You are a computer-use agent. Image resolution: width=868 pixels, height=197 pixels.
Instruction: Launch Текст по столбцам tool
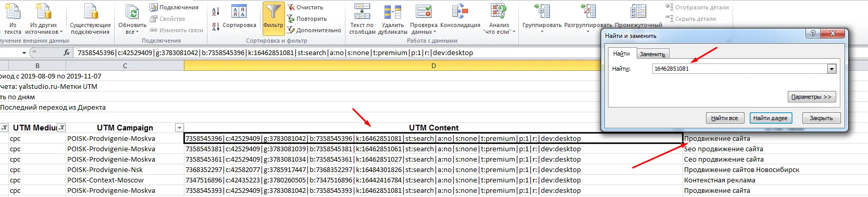(362, 19)
